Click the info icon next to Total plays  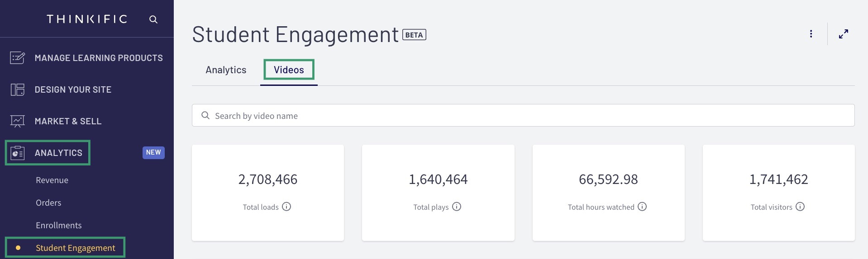point(457,207)
